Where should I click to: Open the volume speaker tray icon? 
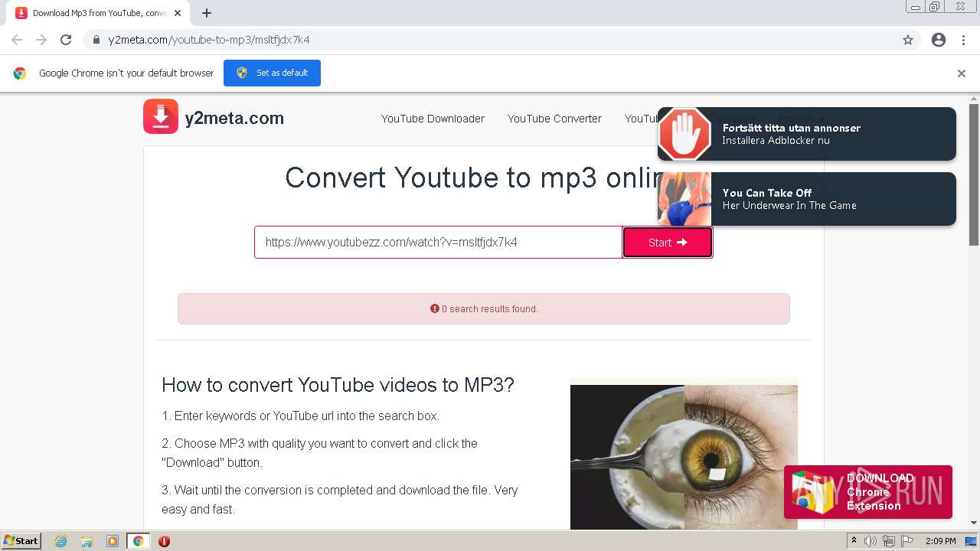[x=871, y=541]
